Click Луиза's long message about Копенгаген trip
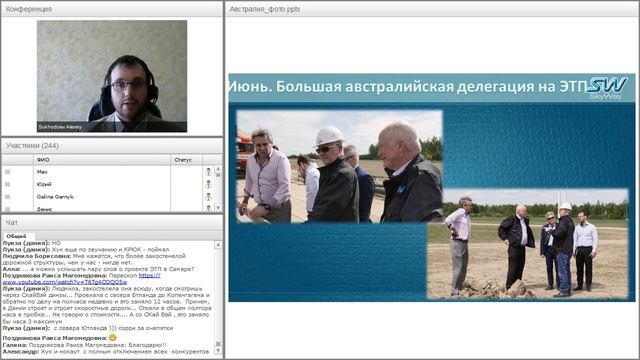Viewport: 640px width, 360px height. pyautogui.click(x=107, y=305)
